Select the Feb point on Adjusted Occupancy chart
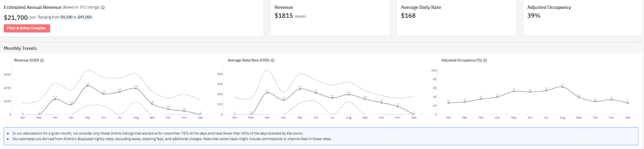Viewport: 644px width, 149px height. pyautogui.click(x=464, y=102)
